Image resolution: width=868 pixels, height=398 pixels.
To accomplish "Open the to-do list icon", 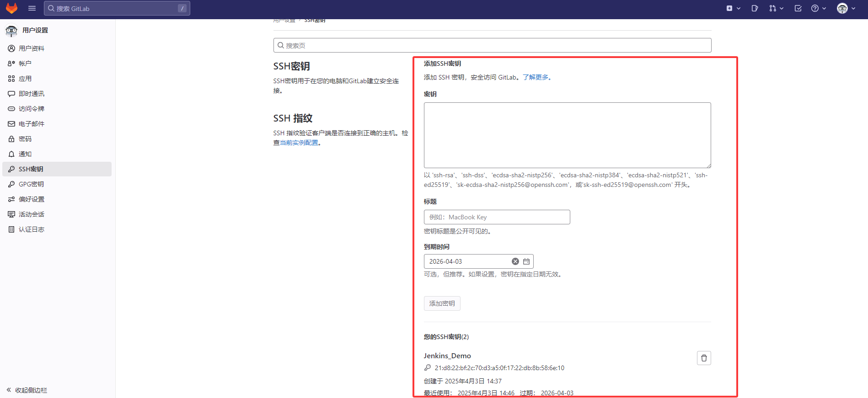I will tap(798, 8).
